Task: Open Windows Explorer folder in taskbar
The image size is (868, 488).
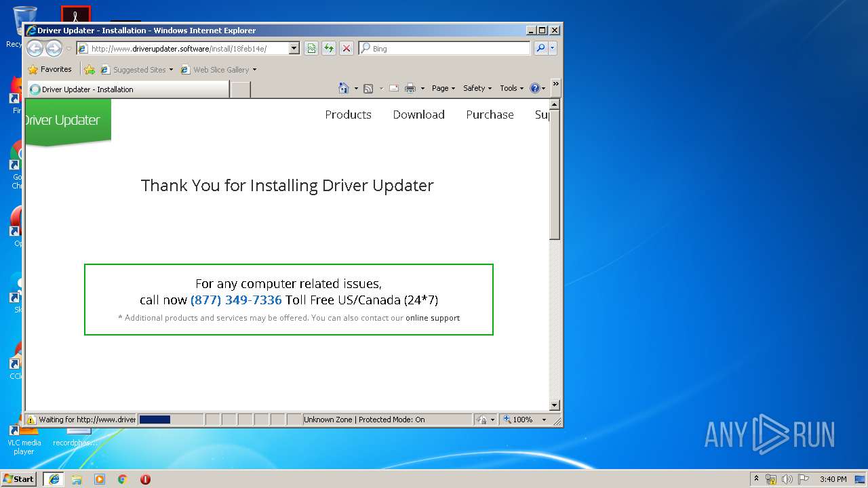Action: [x=77, y=479]
